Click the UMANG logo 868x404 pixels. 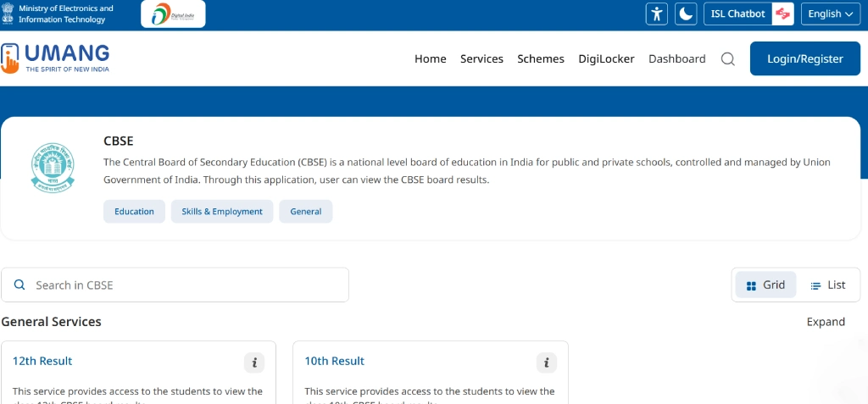(x=55, y=58)
